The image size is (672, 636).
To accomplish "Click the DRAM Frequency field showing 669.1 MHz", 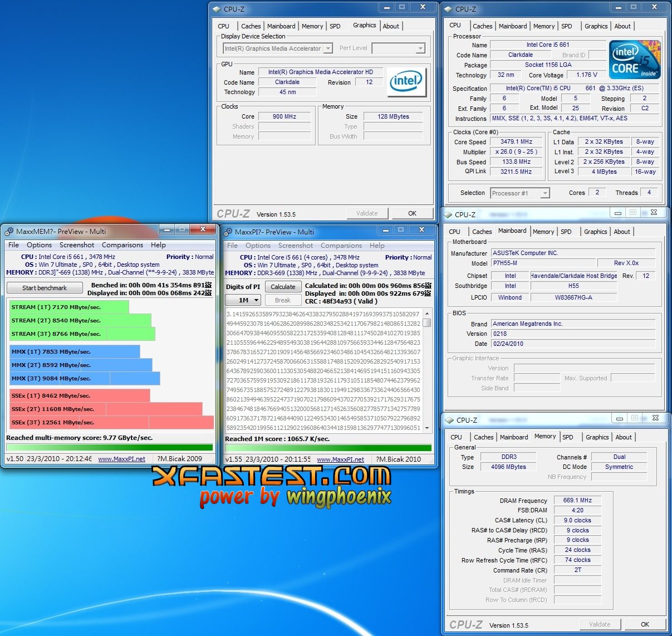I will tap(577, 500).
